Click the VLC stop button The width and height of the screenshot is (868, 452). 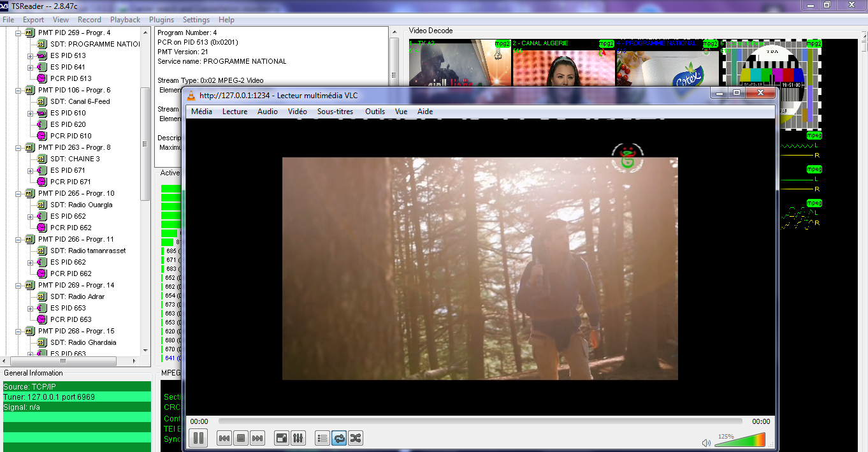(x=241, y=438)
